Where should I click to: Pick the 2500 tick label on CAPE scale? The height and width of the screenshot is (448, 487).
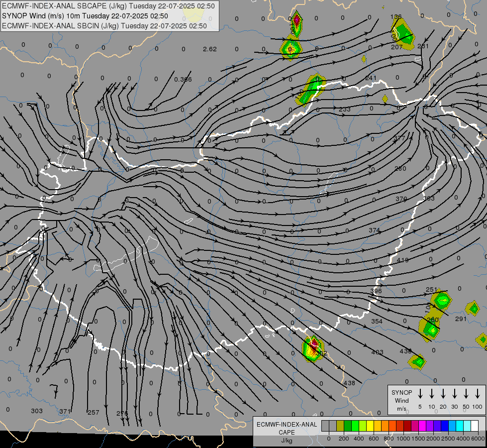point(448,439)
